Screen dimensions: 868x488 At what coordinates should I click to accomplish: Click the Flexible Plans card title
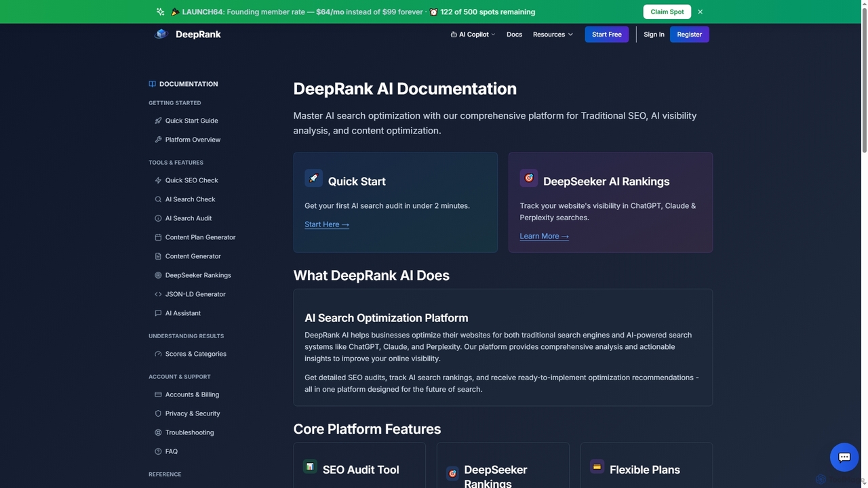click(645, 470)
